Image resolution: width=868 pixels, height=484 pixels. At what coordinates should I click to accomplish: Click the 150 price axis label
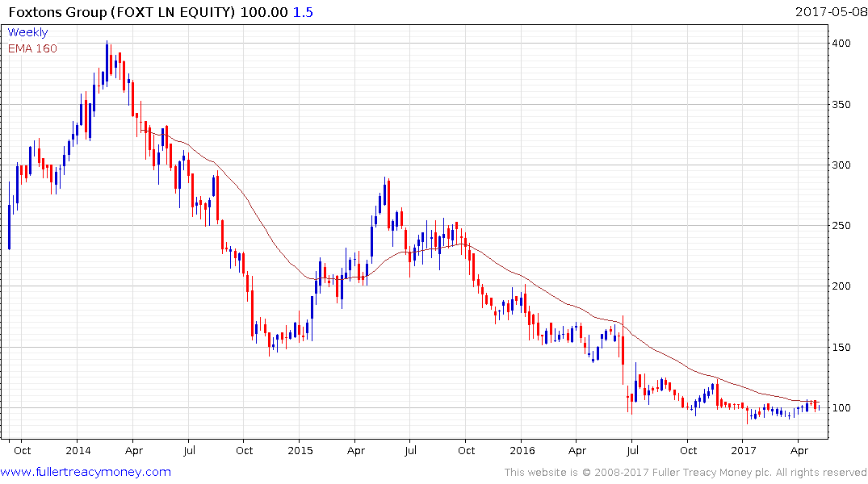point(841,348)
